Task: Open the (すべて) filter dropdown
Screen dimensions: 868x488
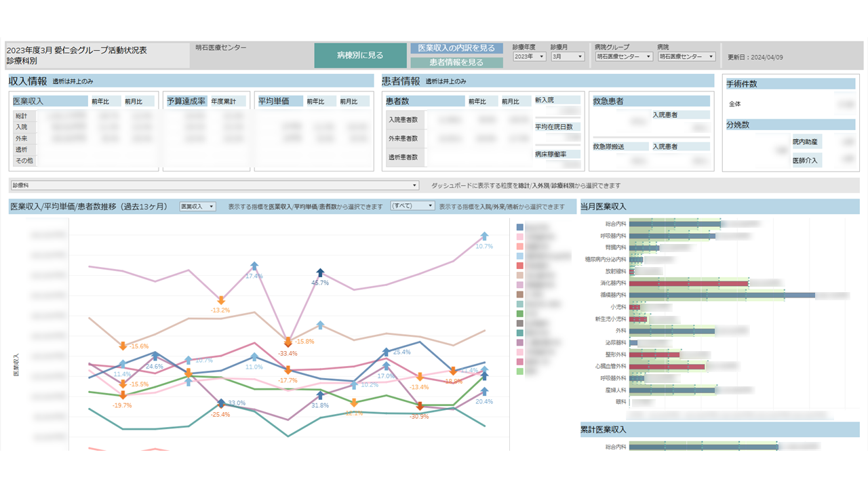Action: 413,206
